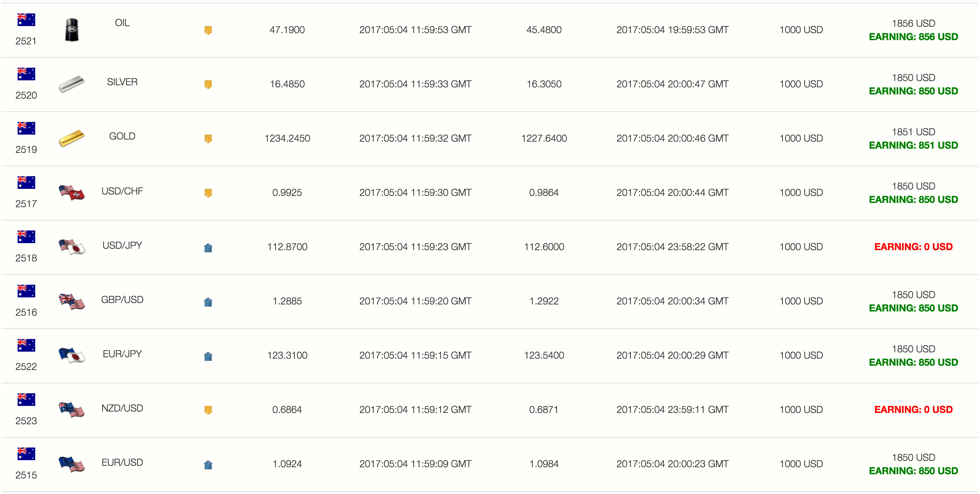Image resolution: width=980 pixels, height=494 pixels.
Task: Click the GBP/USD flags icon
Action: tap(72, 301)
